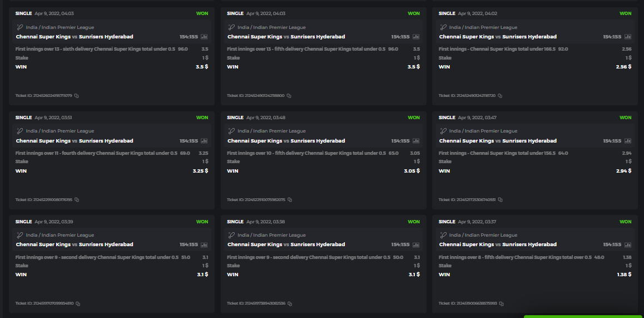Image resolution: width=644 pixels, height=318 pixels.
Task: Open match statistics icon on 03:51 bet
Action: click(204, 141)
